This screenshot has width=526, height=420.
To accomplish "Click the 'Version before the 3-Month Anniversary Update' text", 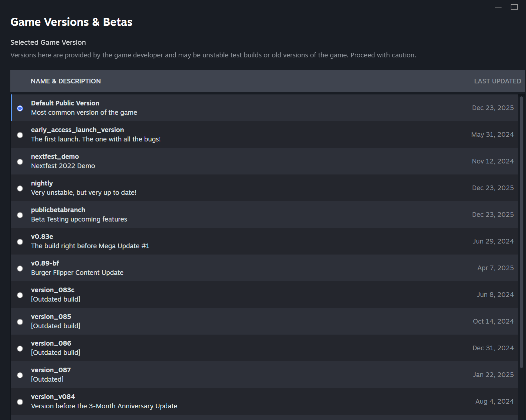I will [x=104, y=406].
